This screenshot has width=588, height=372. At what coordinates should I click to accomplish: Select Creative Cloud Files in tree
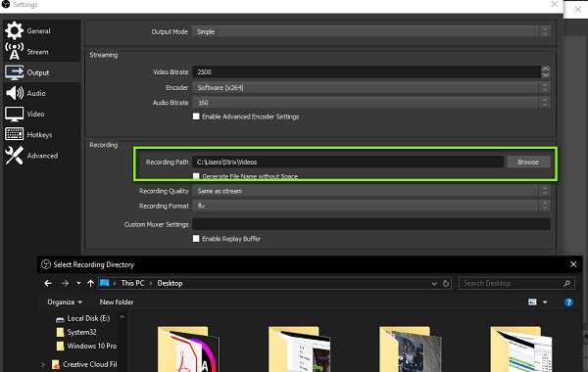pos(84,364)
